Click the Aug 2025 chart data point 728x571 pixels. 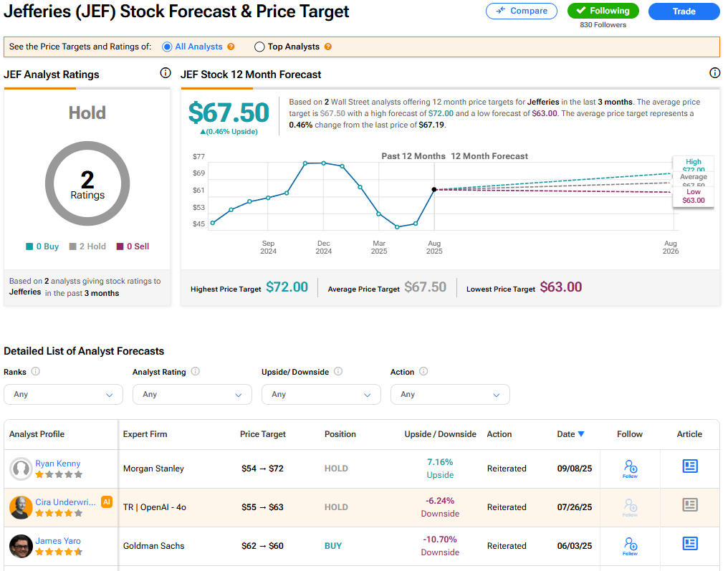pyautogui.click(x=434, y=189)
